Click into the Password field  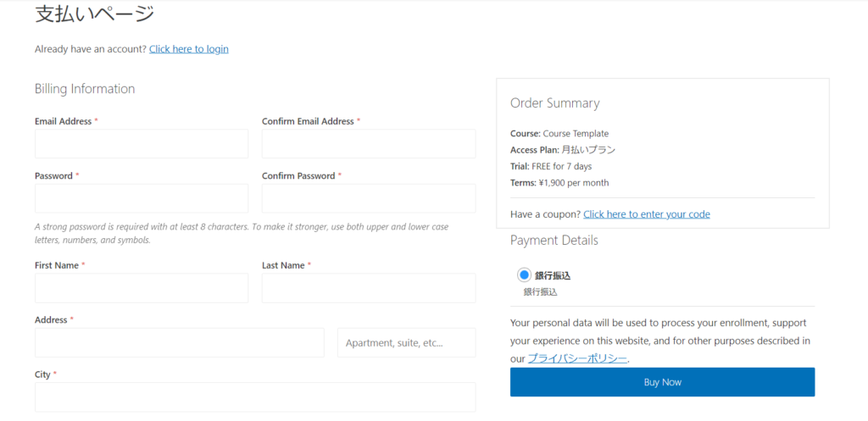142,198
